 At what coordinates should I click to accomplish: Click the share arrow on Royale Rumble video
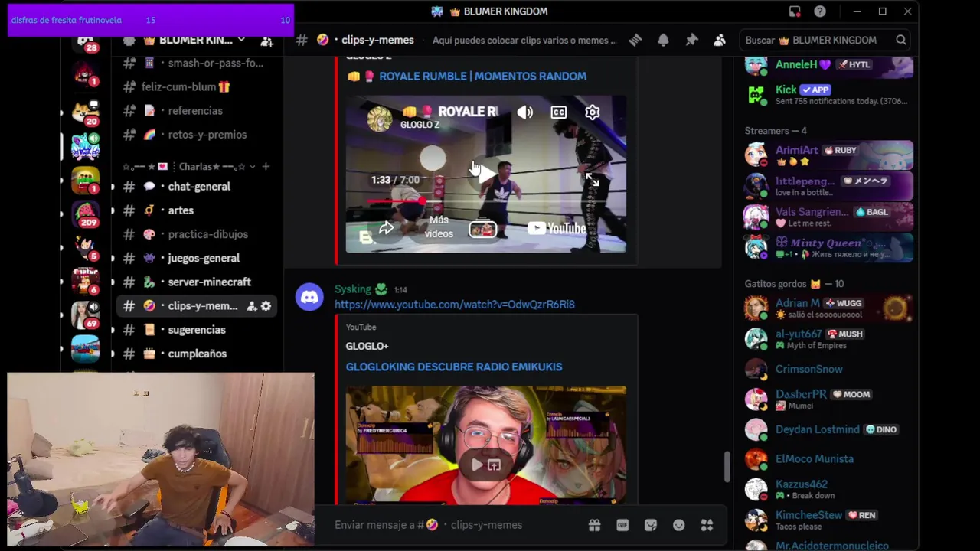[387, 228]
